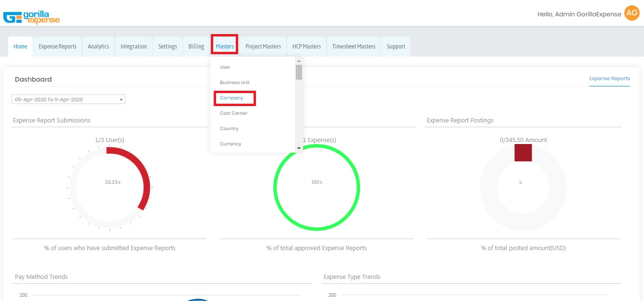
Task: Click the Gorilla Expense logo
Action: 32,17
